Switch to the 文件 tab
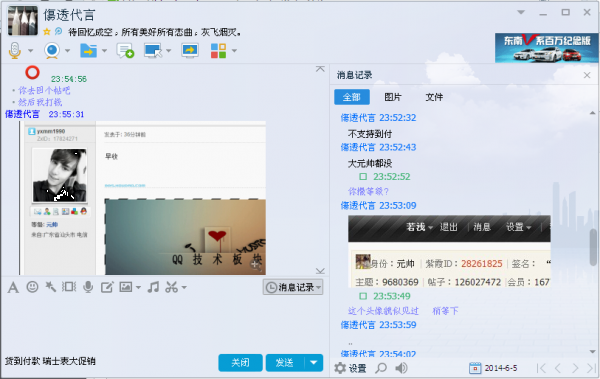600x379 pixels. point(434,97)
